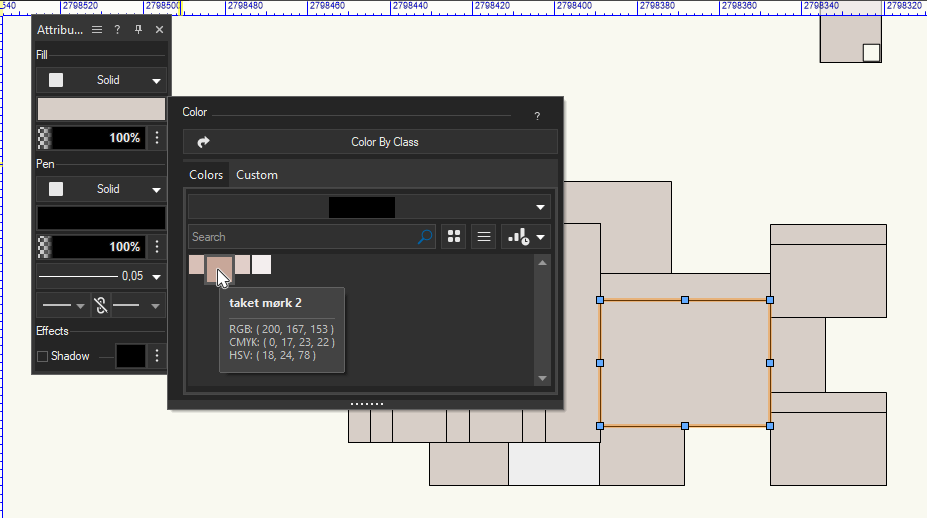Pick the 'taket mørk 2' color swatch
Image resolution: width=927 pixels, height=518 pixels.
(219, 267)
